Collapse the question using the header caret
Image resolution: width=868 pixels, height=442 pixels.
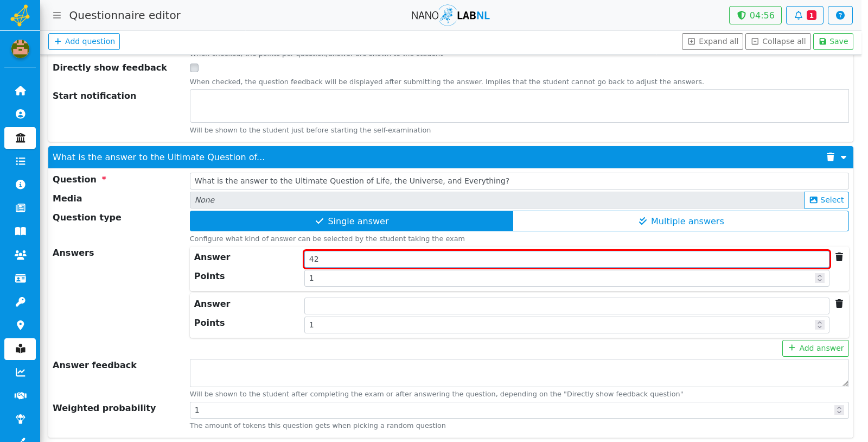tap(844, 157)
